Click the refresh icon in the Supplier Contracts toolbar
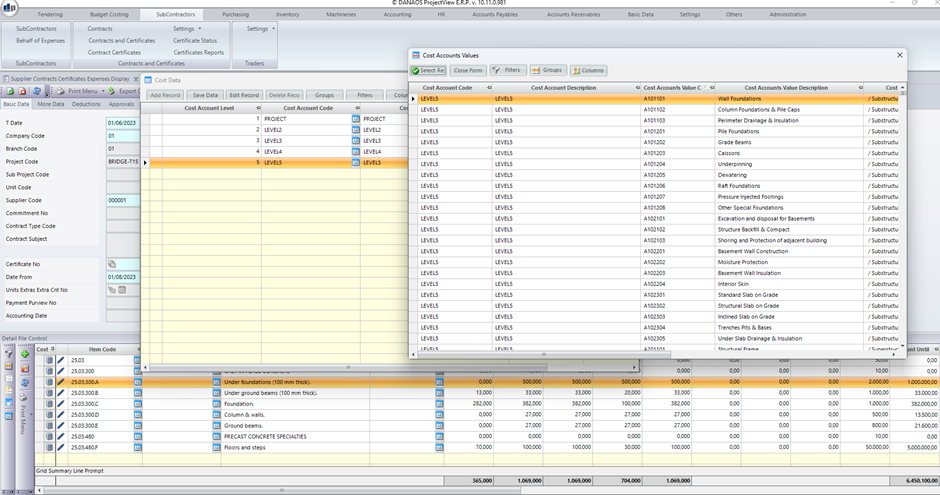Screen dimensions: 940x495 pyautogui.click(x=37, y=91)
